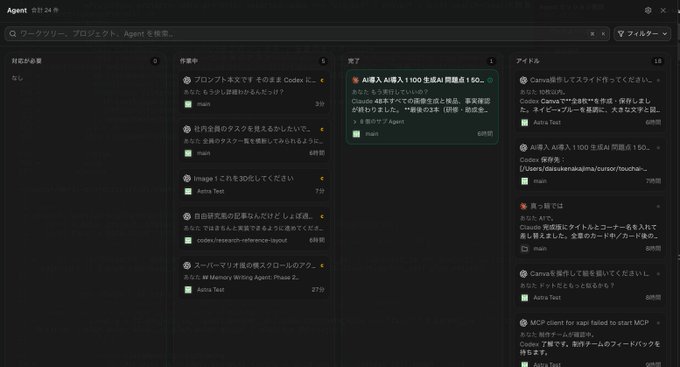Click 完了 column header
680x367 pixels.
[x=353, y=61]
